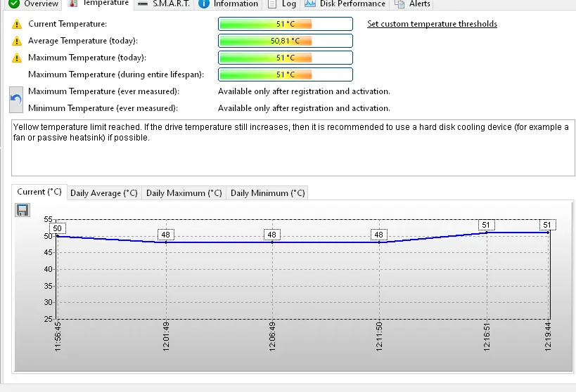Select the Temperature tab
Image resolution: width=576 pixels, height=392 pixels.
click(x=98, y=4)
